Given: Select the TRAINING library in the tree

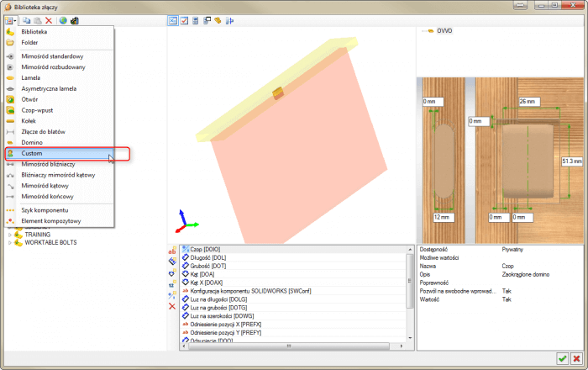Looking at the screenshot, I should [x=37, y=235].
